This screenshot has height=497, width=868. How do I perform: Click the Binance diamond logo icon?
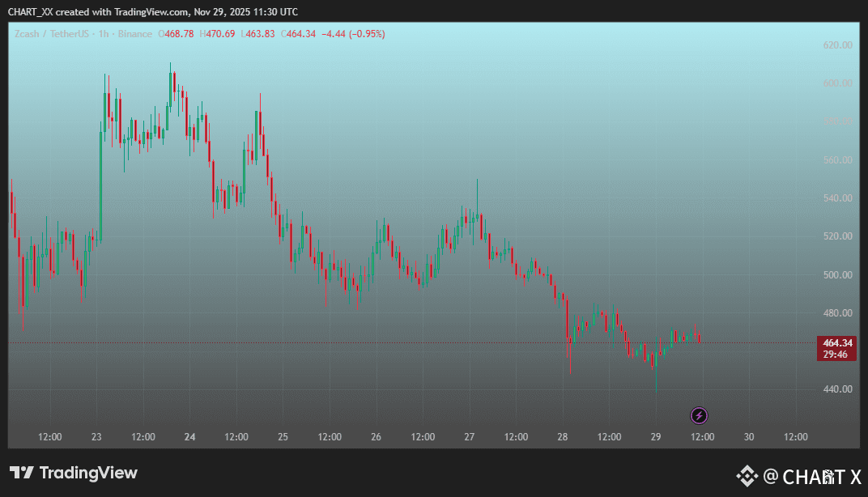pyautogui.click(x=747, y=476)
